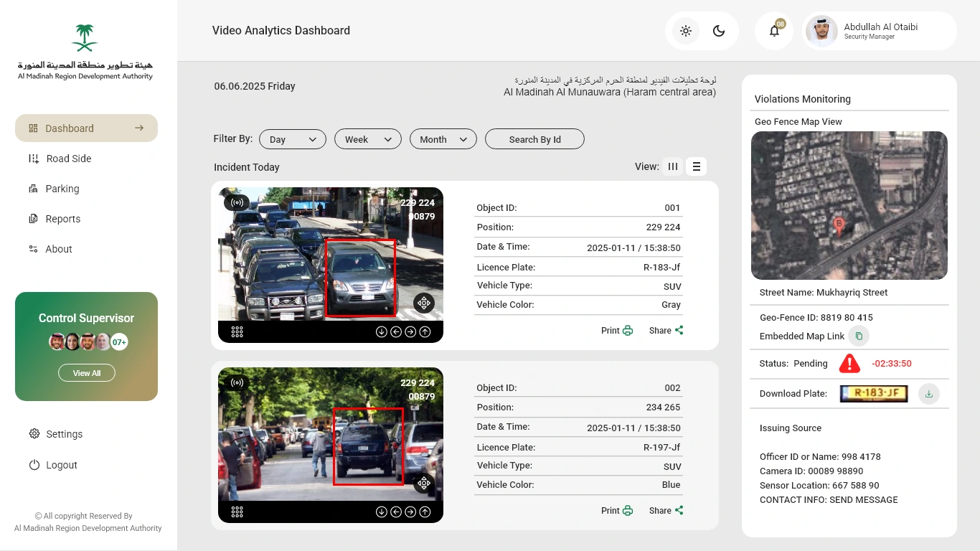Screen dimensions: 980x551
Task: Switch to light mode sun icon
Action: point(686,31)
